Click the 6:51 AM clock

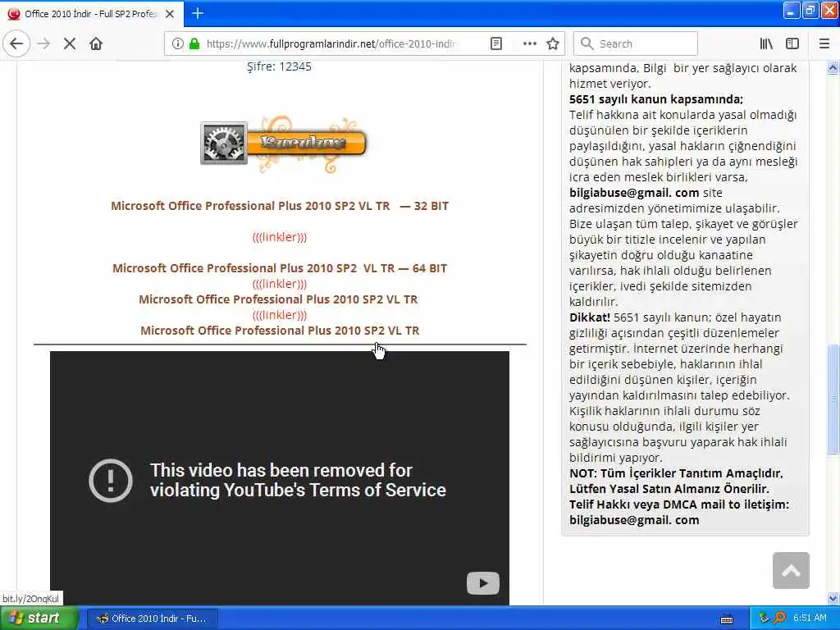pos(810,618)
